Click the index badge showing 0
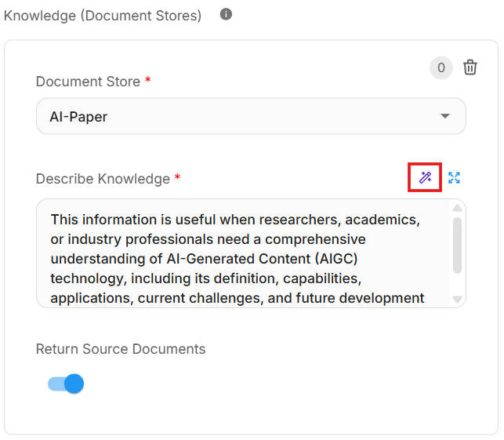This screenshot has width=504, height=440. tap(441, 68)
